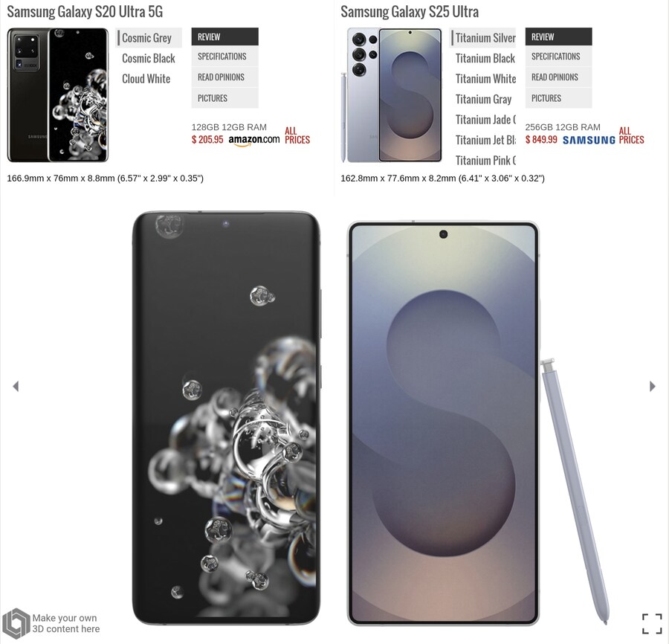
Task: Click the previous phone left arrow
Action: pyautogui.click(x=16, y=386)
